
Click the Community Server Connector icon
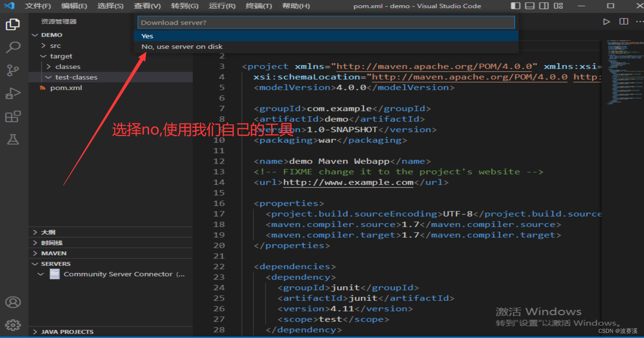click(55, 274)
